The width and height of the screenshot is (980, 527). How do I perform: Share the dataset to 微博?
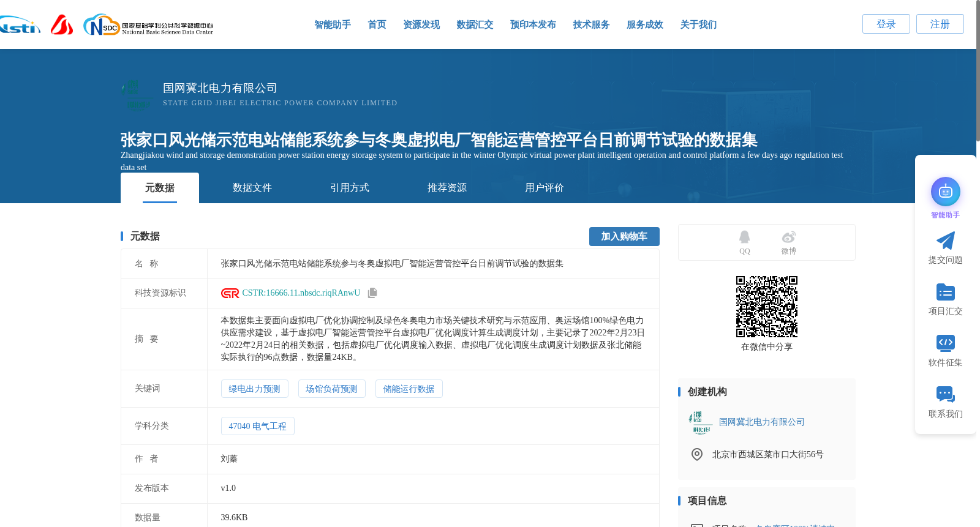pos(789,242)
